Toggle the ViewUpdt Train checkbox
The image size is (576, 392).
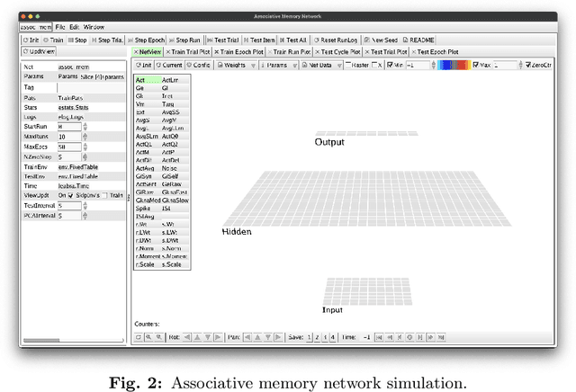pos(104,195)
